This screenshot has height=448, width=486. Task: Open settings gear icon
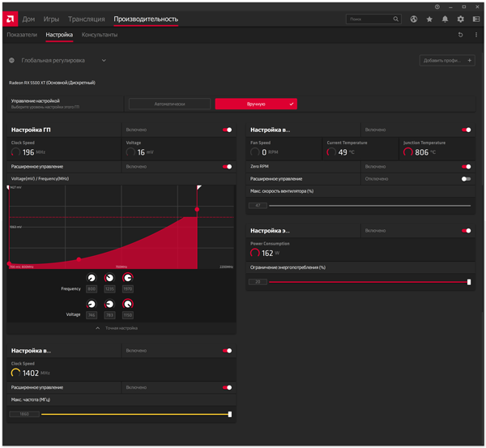[460, 19]
